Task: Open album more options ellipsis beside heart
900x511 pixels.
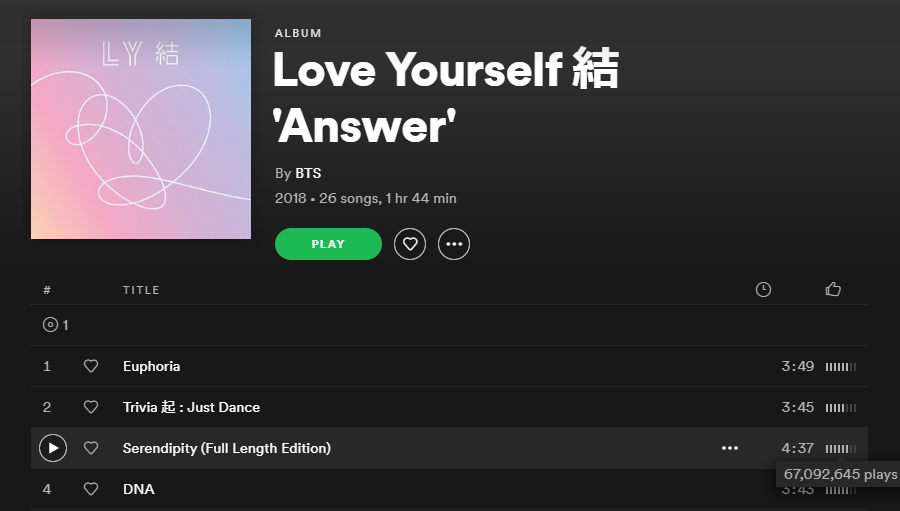Action: click(x=454, y=244)
